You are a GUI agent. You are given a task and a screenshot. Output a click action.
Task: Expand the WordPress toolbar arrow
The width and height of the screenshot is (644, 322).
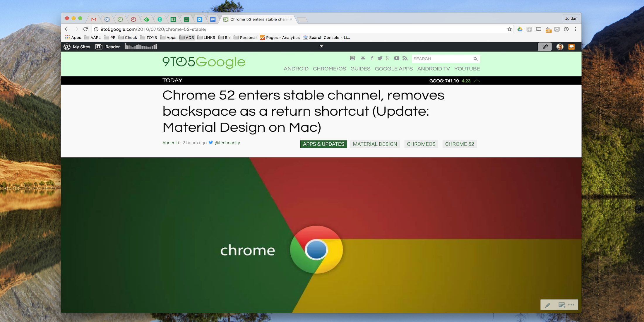(x=322, y=47)
